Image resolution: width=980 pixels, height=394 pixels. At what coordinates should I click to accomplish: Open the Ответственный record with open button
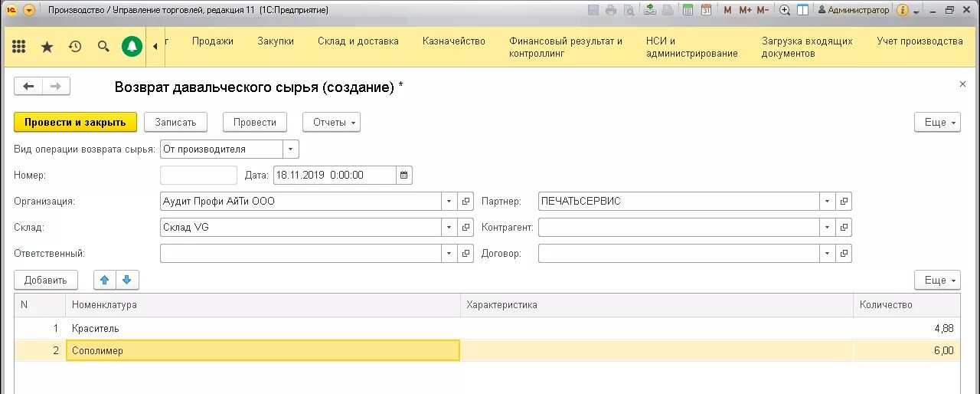(x=466, y=253)
